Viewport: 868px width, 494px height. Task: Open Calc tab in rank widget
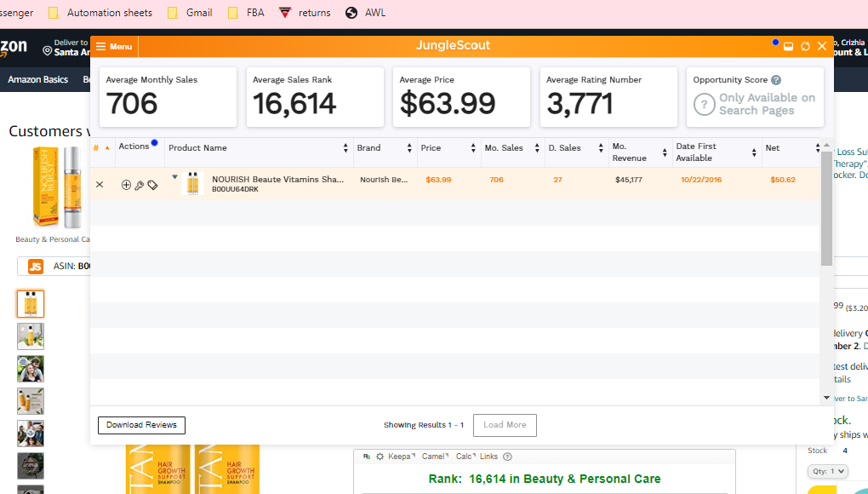[465, 457]
